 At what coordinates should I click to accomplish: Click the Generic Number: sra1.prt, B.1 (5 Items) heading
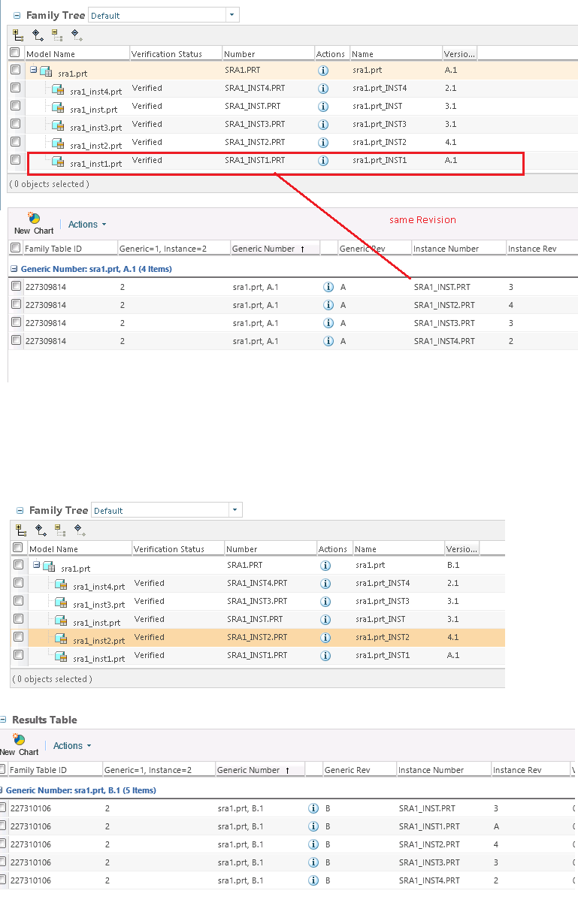pyautogui.click(x=80, y=790)
